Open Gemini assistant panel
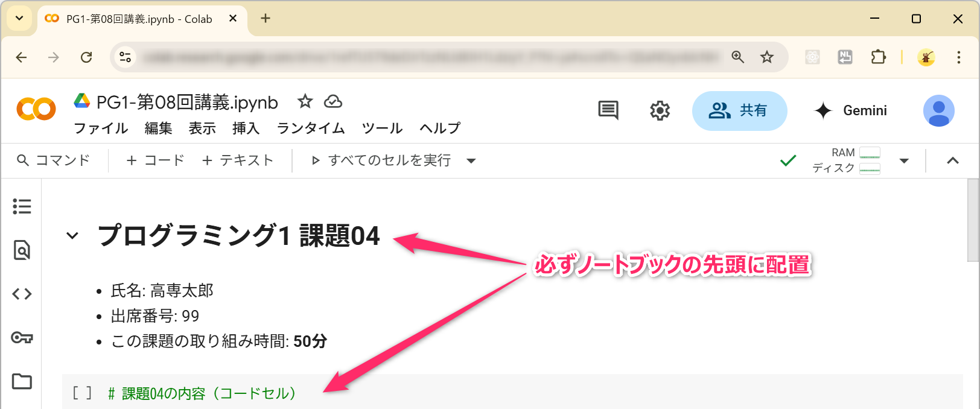The image size is (980, 409). click(851, 110)
